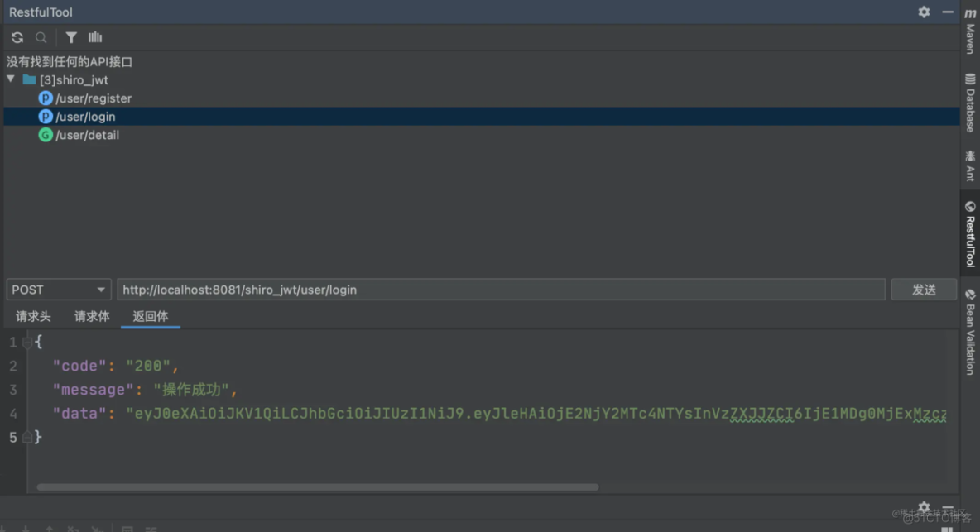
Task: Switch to the 请求体 tab
Action: point(92,316)
